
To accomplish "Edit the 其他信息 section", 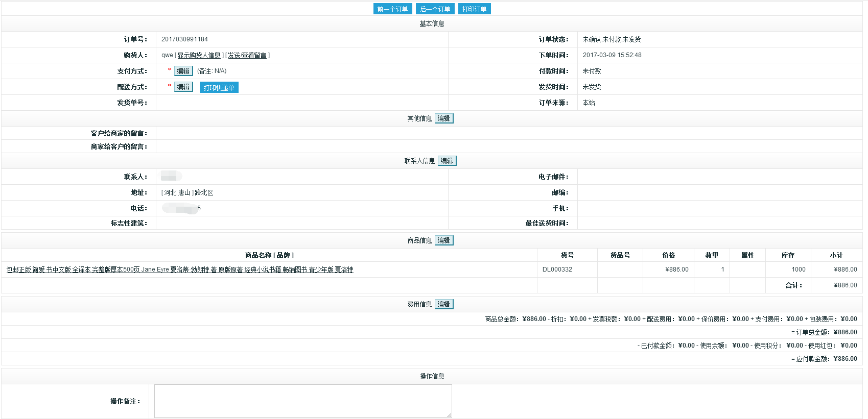I will tap(443, 118).
